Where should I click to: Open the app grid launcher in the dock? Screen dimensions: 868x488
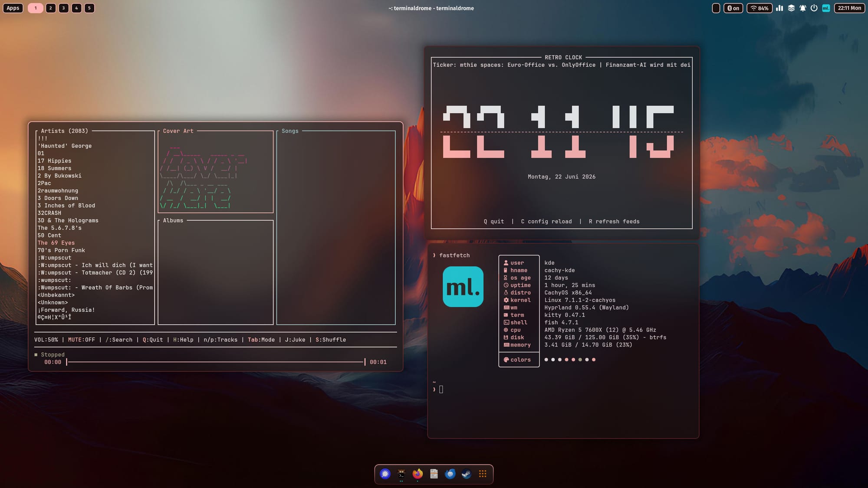click(x=483, y=474)
